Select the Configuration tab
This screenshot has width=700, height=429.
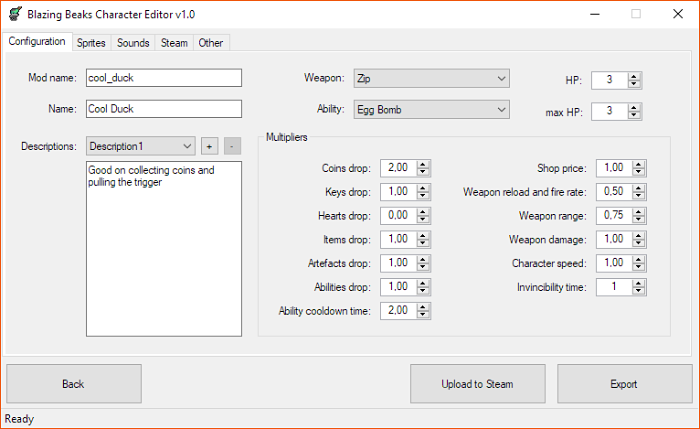tap(37, 42)
